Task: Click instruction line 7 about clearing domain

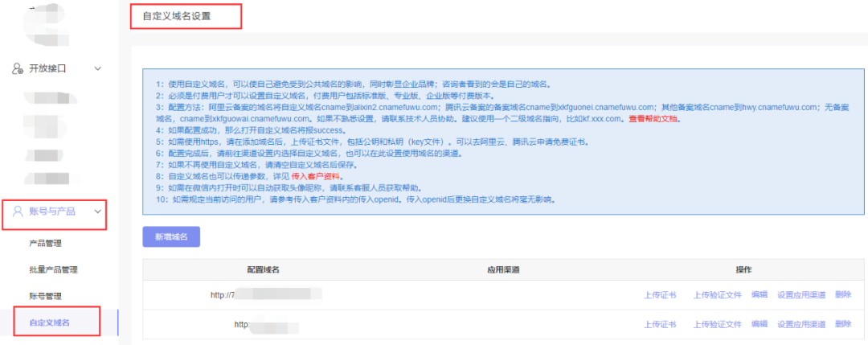Action: click(259, 165)
